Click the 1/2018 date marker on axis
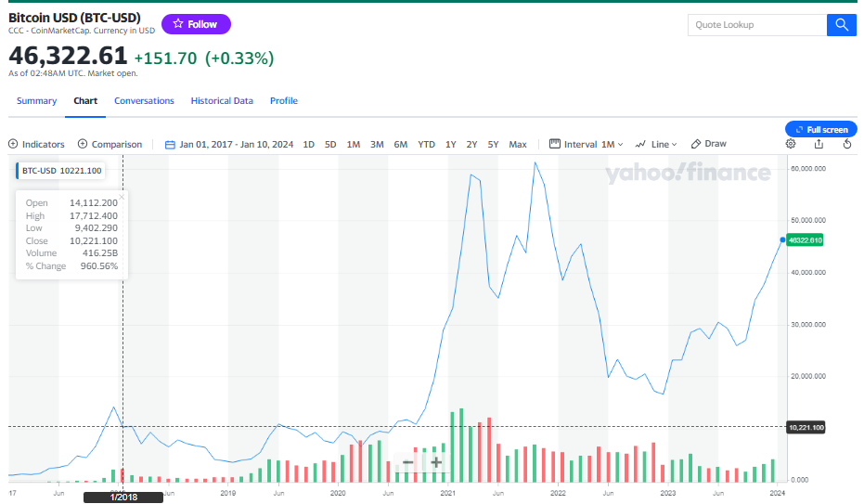The width and height of the screenshot is (864, 504). (x=123, y=498)
